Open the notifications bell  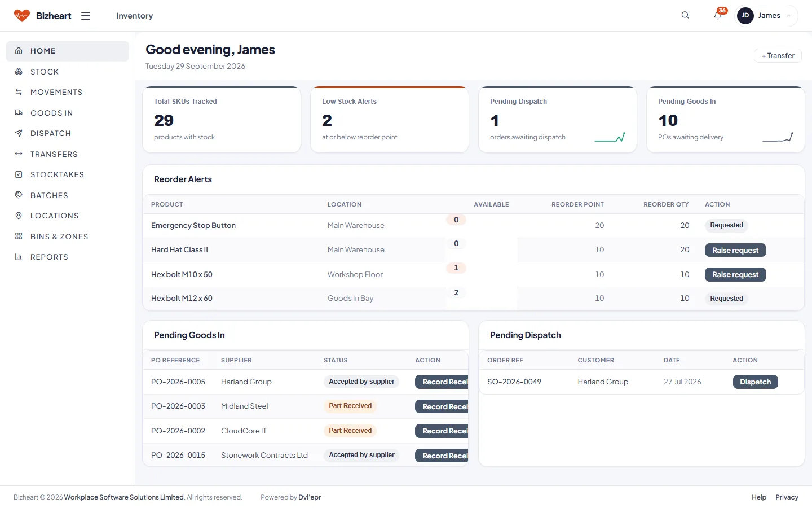click(718, 15)
